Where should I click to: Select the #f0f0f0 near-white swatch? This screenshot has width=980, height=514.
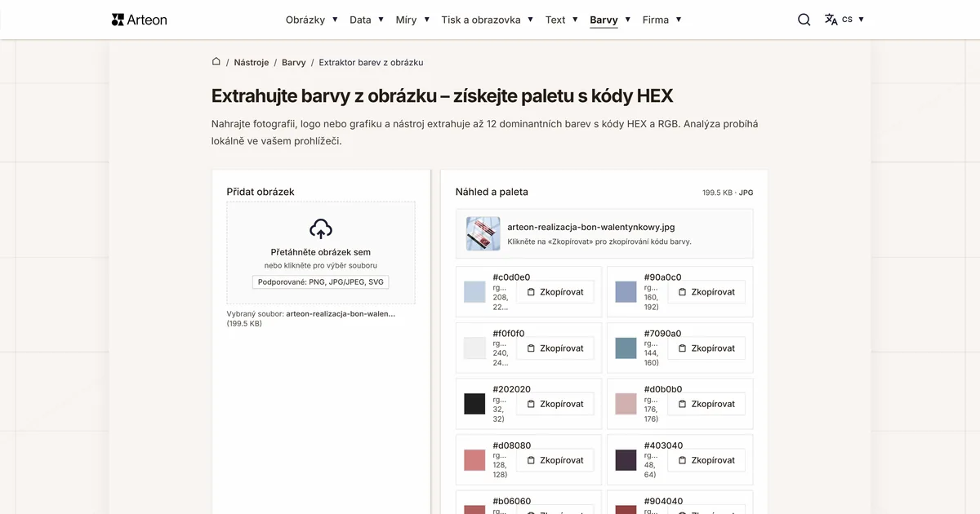coord(474,348)
